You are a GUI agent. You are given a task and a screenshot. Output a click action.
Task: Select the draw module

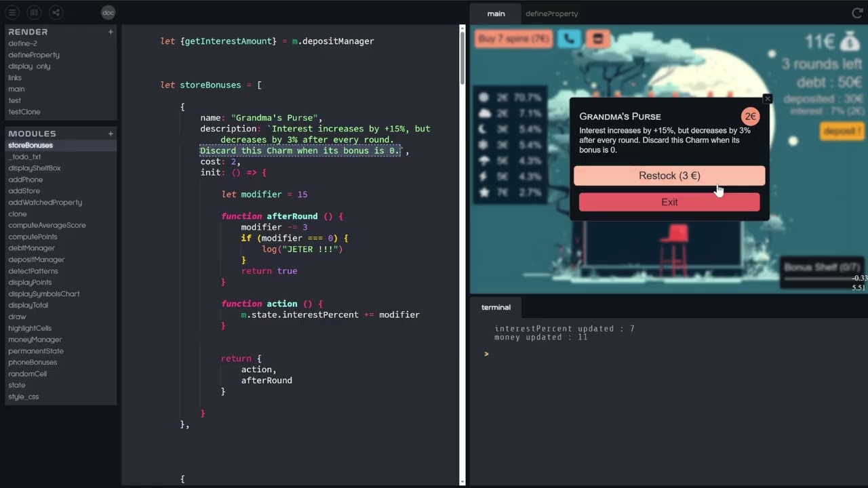(x=18, y=317)
